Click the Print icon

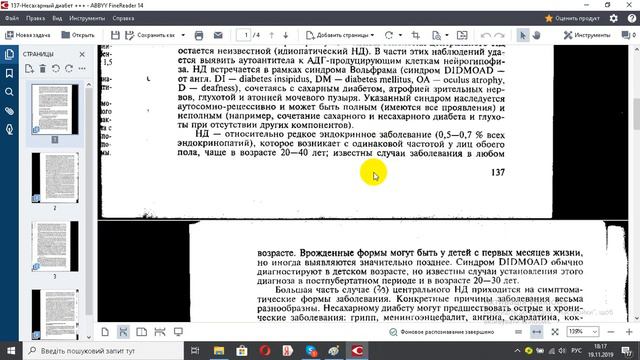click(x=199, y=35)
